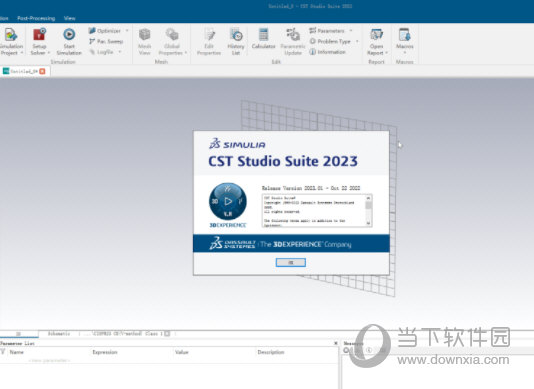Sort by the Value column header
The height and width of the screenshot is (389, 534).
pyautogui.click(x=182, y=352)
